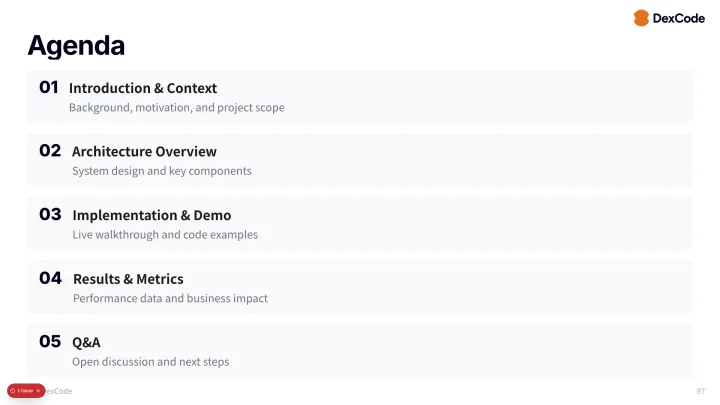Click the 01 agenda number
Viewport: 720px width, 405px height.
[x=49, y=87]
